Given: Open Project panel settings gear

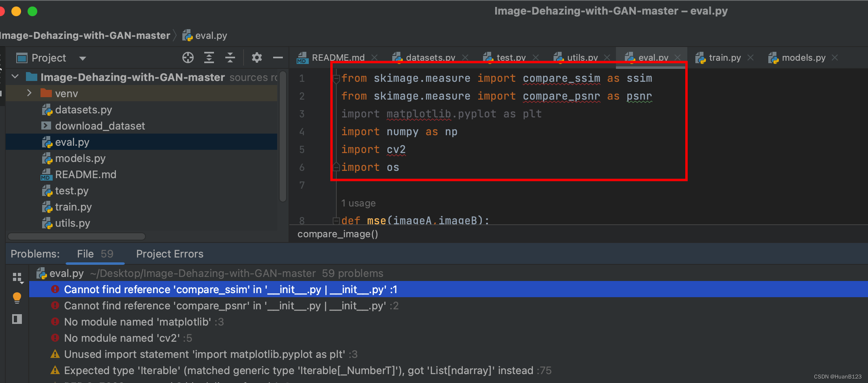Looking at the screenshot, I should coord(257,58).
